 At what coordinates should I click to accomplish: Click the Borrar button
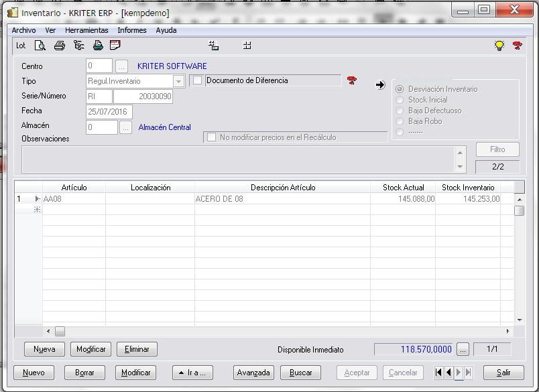coord(84,373)
